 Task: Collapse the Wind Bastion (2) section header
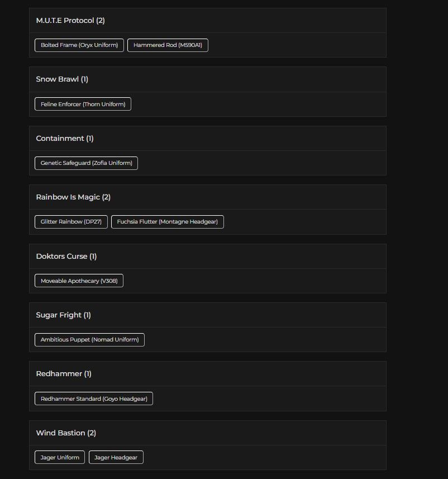[208, 433]
